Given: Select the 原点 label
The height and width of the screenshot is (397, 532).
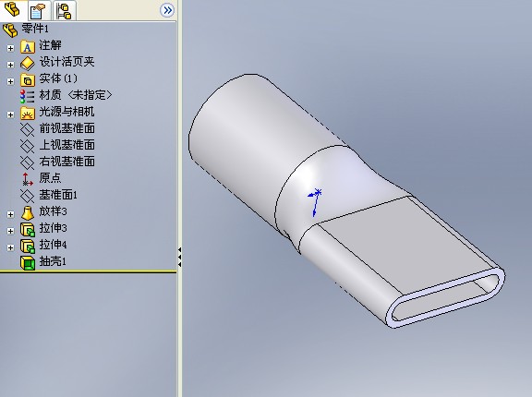Looking at the screenshot, I should pyautogui.click(x=50, y=178).
